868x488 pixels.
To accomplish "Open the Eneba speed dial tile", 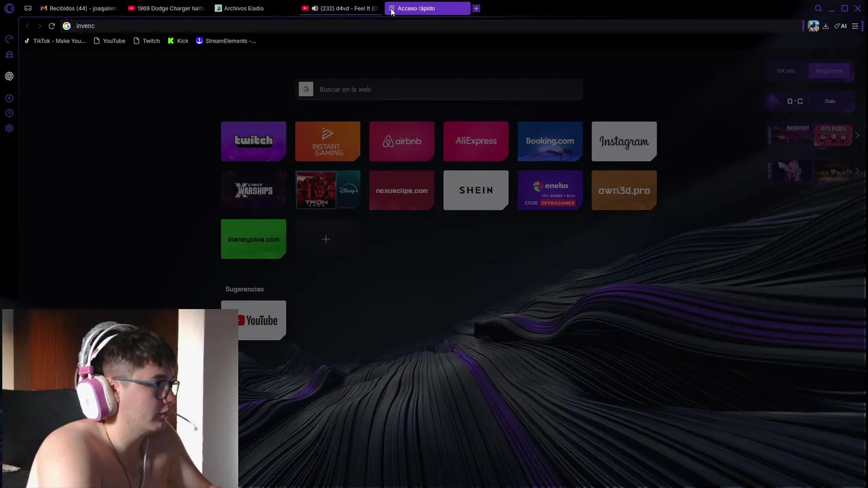I will pos(550,190).
